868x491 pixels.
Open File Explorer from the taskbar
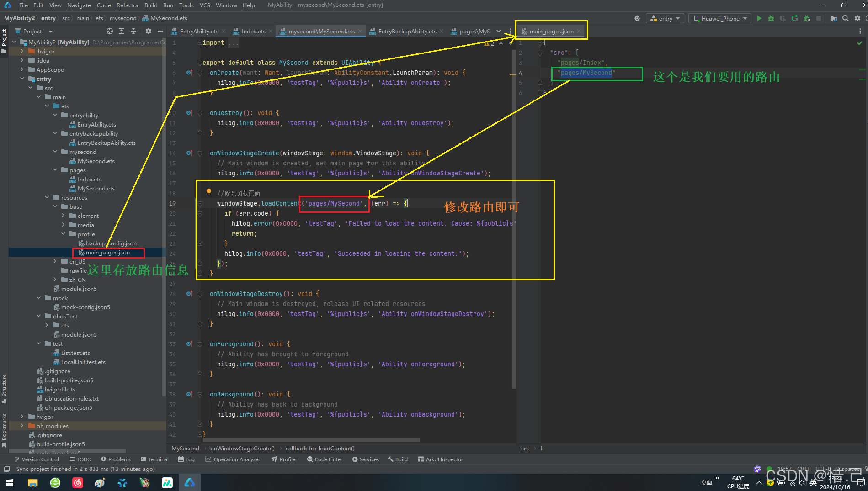tap(32, 482)
